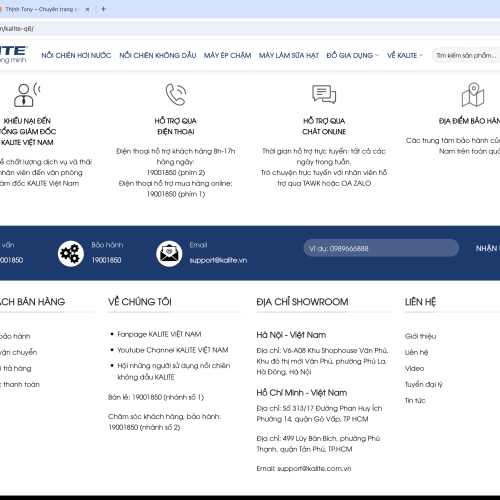This screenshot has width=500, height=500.
Task: Open Video footer link
Action: coord(414,368)
